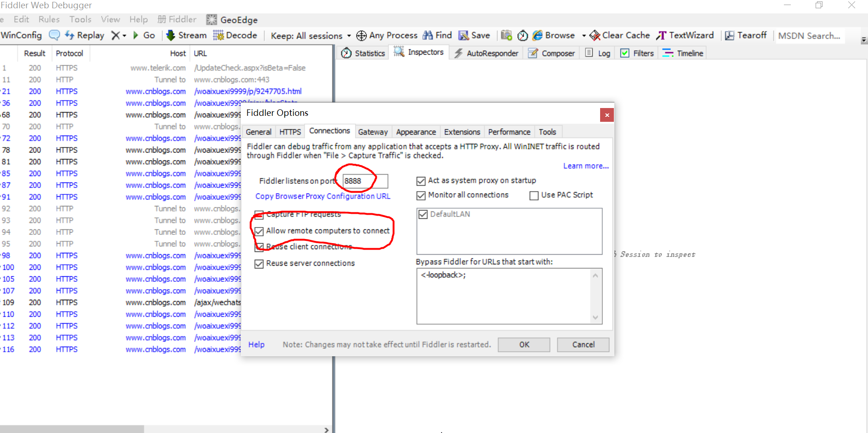Screen dimensions: 868x433
Task: Open the Log tab
Action: click(x=598, y=53)
